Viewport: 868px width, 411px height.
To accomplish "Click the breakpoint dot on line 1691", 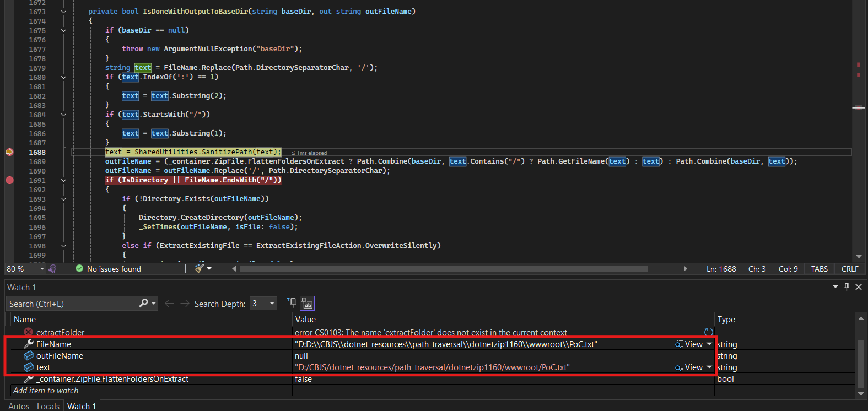I will (9, 180).
